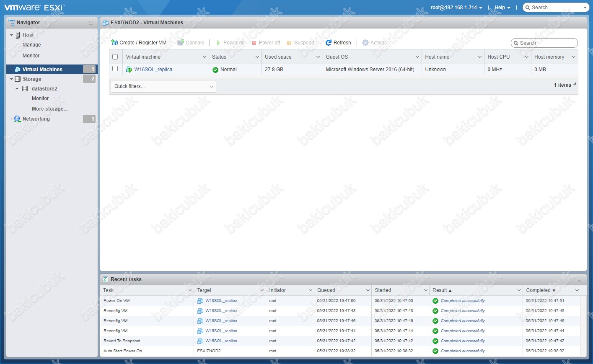Toggle the select-all virtual machines checkbox
Screen dimensions: 593x364
(x=115, y=57)
